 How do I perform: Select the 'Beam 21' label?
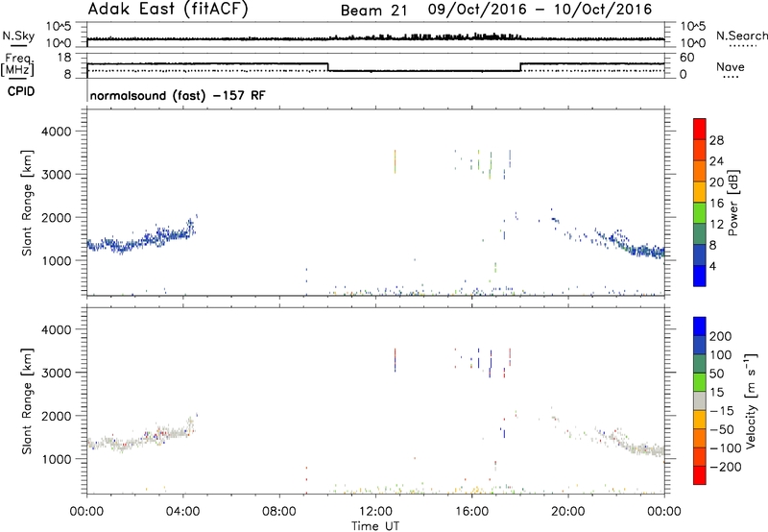point(373,11)
